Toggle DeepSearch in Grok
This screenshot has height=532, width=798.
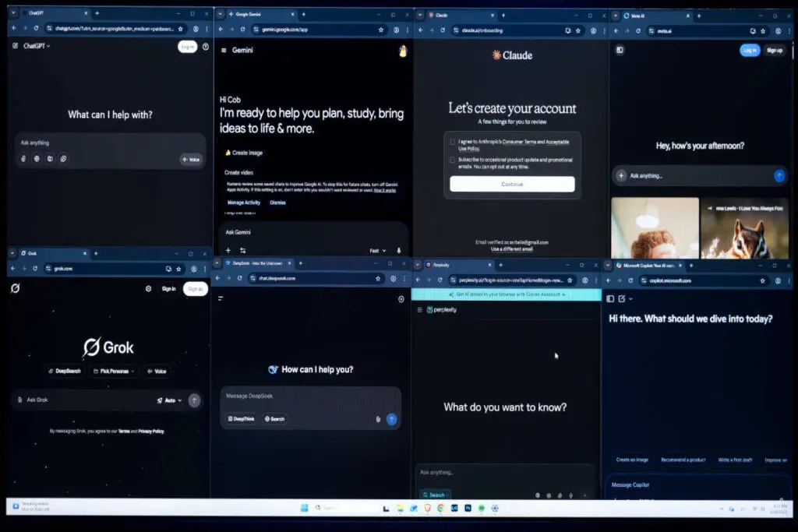pyautogui.click(x=65, y=372)
